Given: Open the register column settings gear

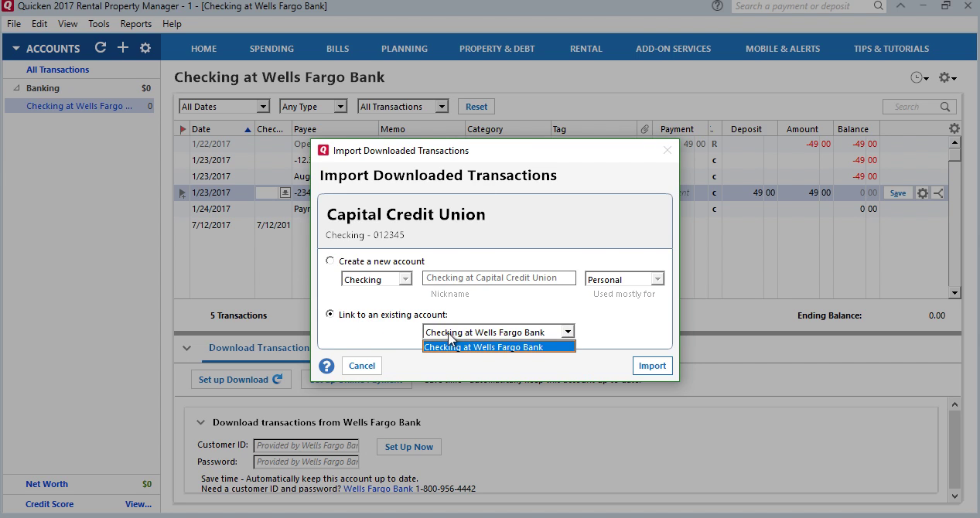Looking at the screenshot, I should pyautogui.click(x=954, y=129).
